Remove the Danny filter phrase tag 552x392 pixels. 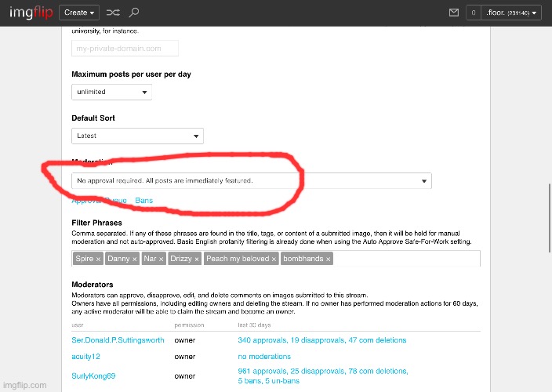coord(135,259)
